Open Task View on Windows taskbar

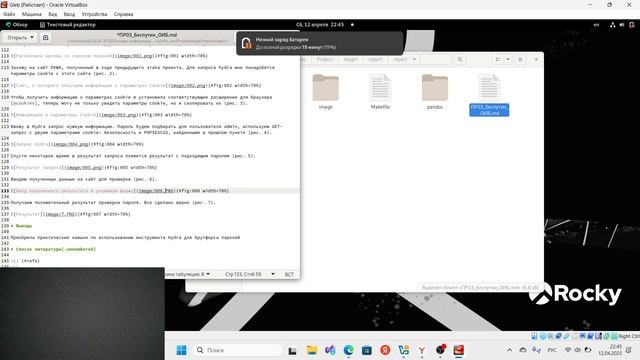point(292,350)
